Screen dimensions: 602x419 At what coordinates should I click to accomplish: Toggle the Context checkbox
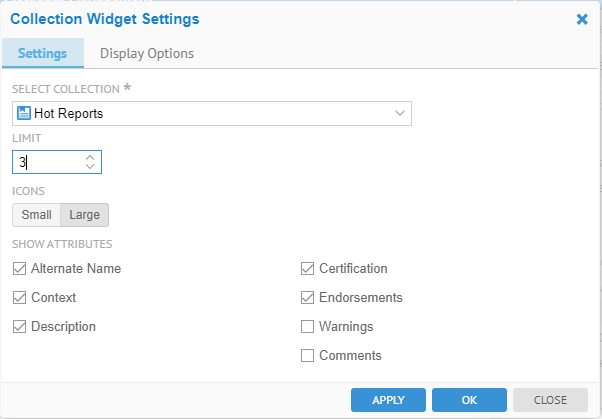20,297
